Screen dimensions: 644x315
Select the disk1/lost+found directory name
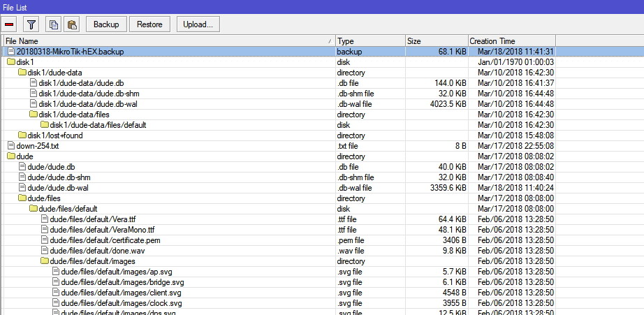click(55, 135)
